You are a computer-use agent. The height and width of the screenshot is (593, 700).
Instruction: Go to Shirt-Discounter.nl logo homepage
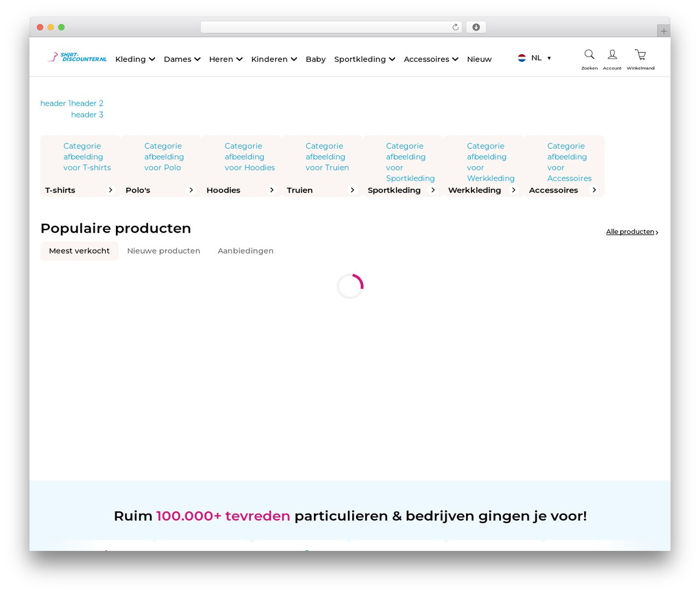point(77,57)
